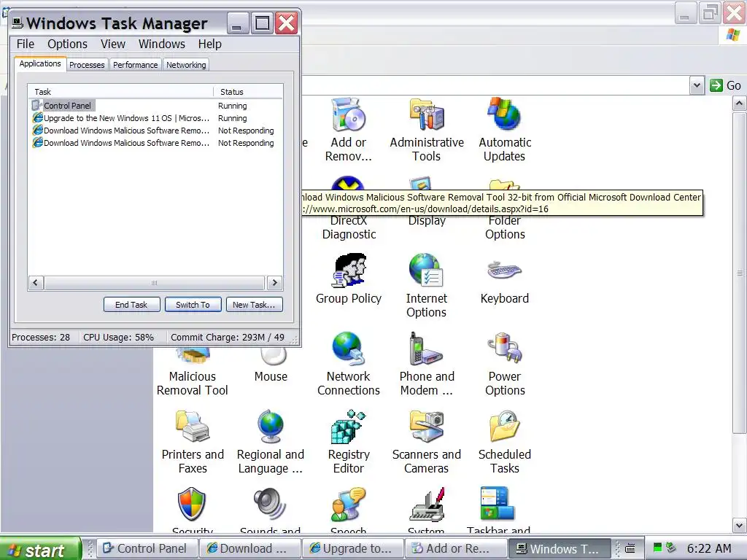
Task: Switch to Add or Re... taskbar button
Action: [x=457, y=548]
